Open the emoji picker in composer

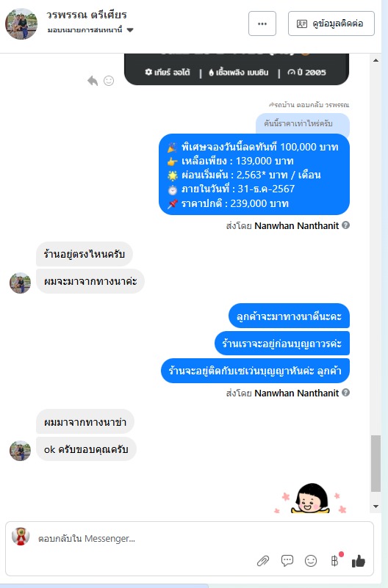[311, 561]
